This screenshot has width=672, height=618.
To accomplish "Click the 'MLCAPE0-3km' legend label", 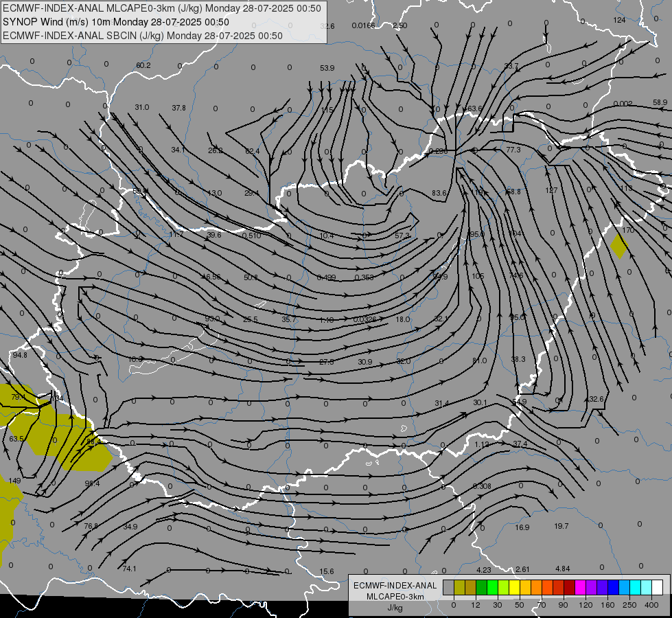I will (395, 597).
